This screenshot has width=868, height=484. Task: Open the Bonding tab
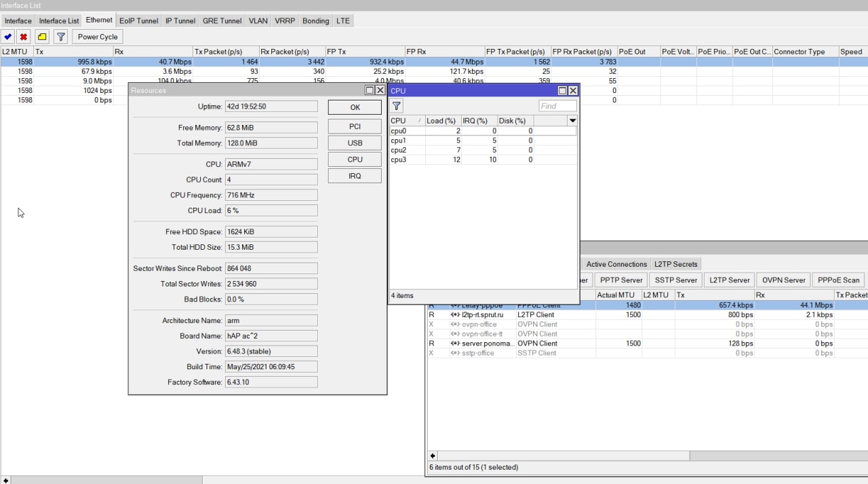315,21
